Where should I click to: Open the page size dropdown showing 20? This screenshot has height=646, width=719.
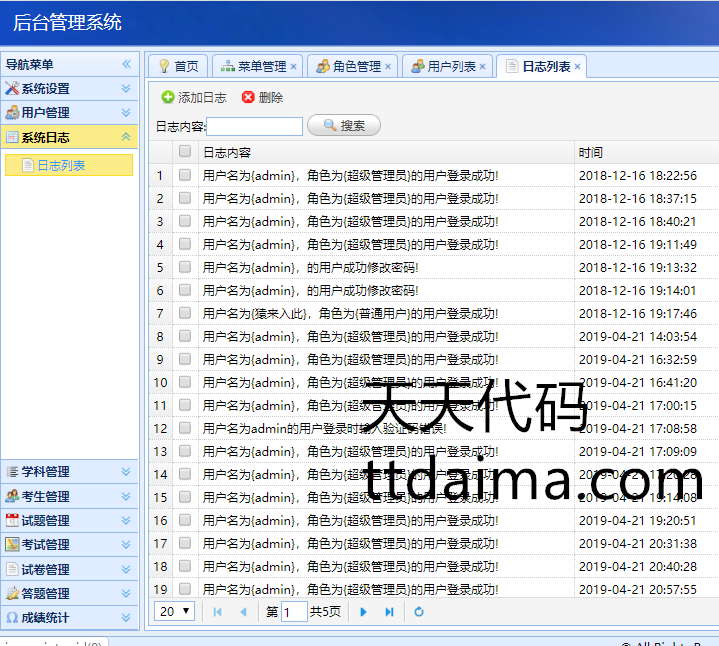click(x=175, y=612)
